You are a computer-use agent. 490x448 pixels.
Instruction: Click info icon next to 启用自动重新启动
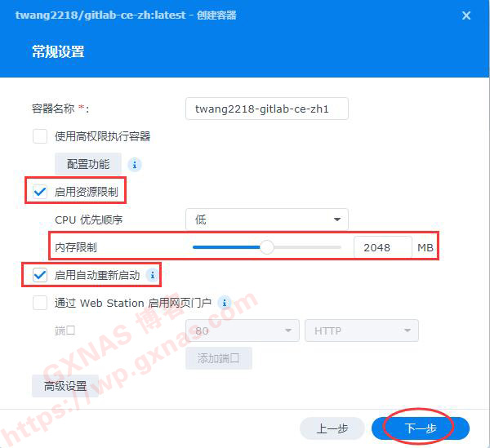(x=153, y=275)
